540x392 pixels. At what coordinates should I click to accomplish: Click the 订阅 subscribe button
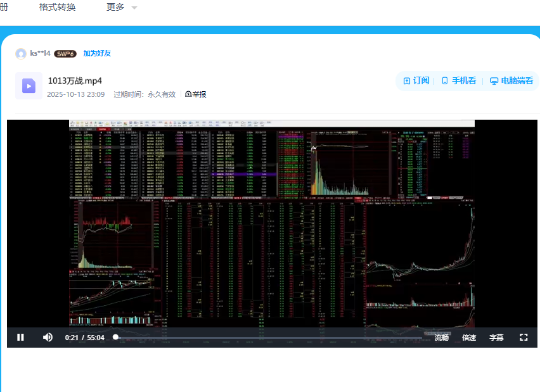pos(416,81)
